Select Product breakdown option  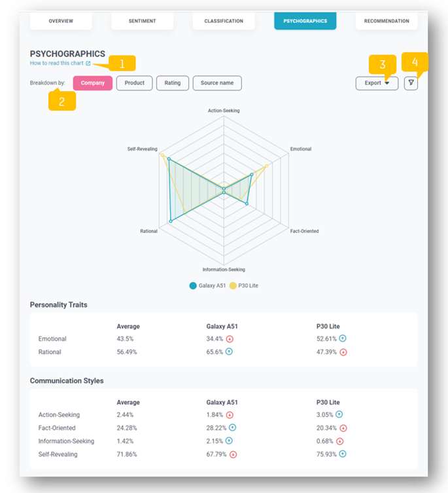click(135, 83)
